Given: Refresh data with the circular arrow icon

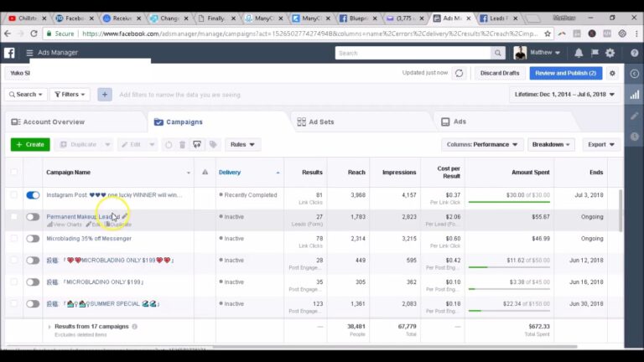Looking at the screenshot, I should pos(460,73).
